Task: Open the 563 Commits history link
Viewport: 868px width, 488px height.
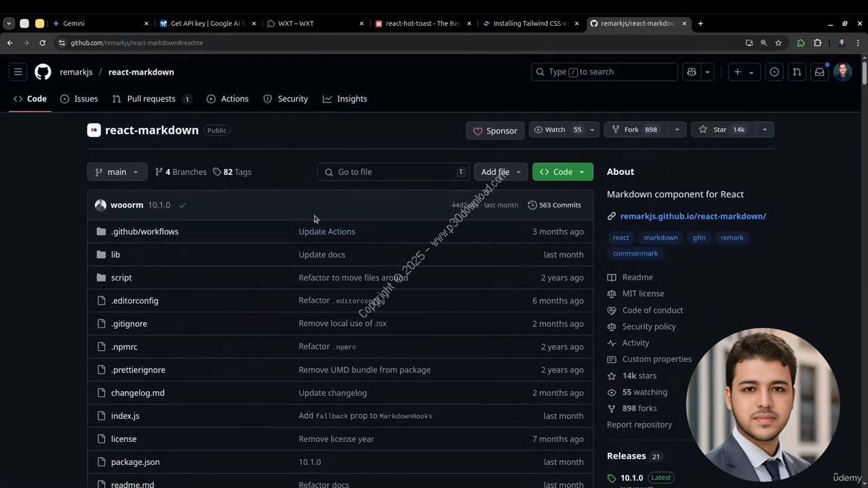Action: click(x=555, y=205)
